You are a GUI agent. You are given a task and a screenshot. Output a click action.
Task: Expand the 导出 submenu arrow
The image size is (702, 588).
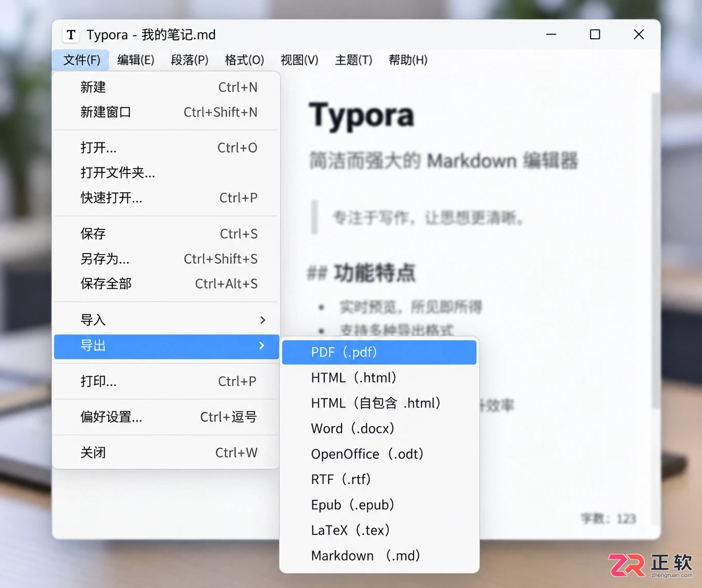(262, 346)
